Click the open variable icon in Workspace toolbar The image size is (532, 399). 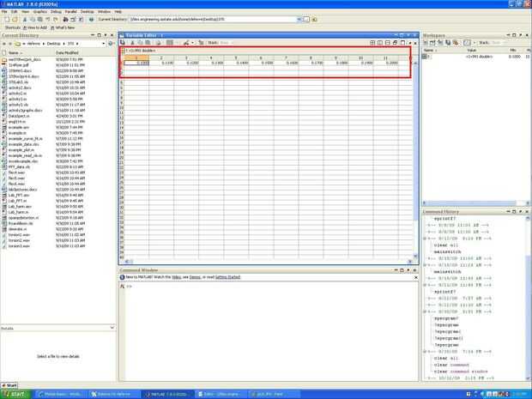tap(433, 42)
